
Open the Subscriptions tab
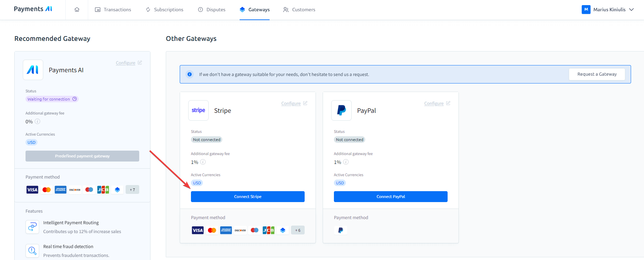click(164, 10)
